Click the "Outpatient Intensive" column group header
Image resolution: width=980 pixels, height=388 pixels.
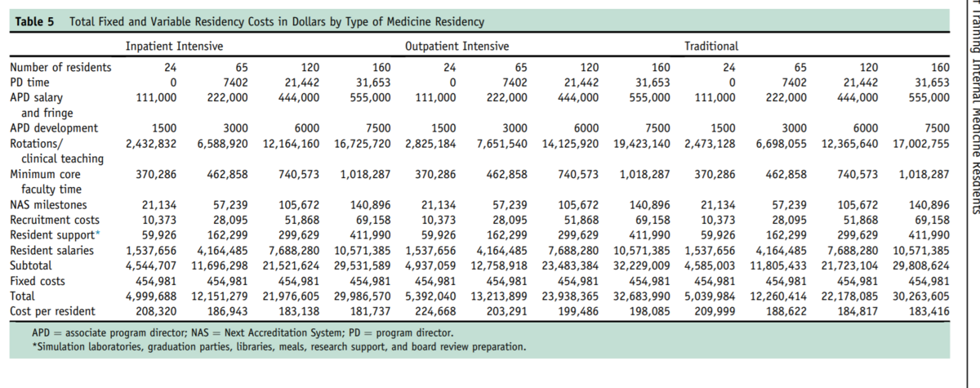[457, 46]
